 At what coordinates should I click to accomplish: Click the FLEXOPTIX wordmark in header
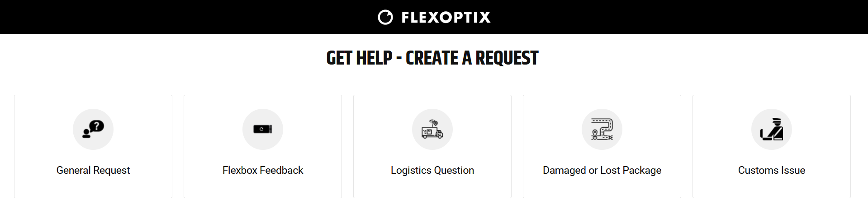tap(446, 17)
